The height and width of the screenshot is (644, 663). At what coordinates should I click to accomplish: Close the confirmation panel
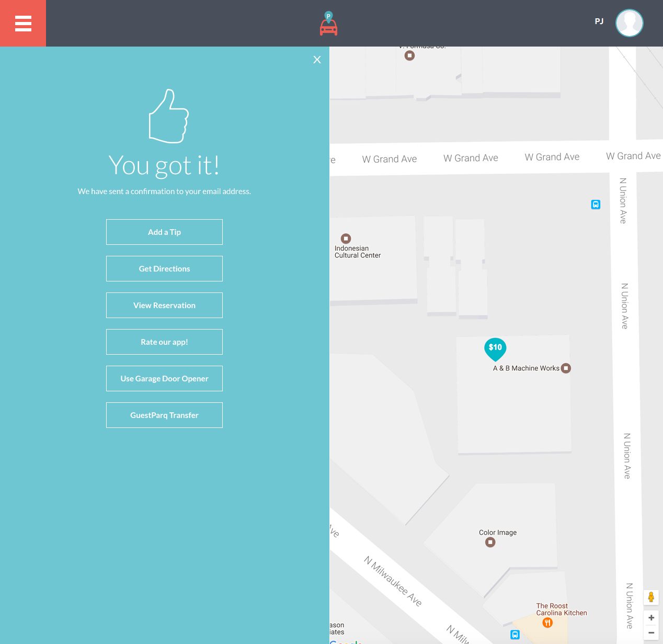click(317, 60)
